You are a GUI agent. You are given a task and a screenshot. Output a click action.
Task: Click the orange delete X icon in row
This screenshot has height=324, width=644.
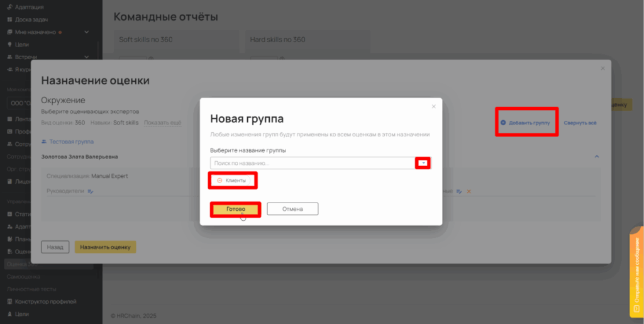469,191
